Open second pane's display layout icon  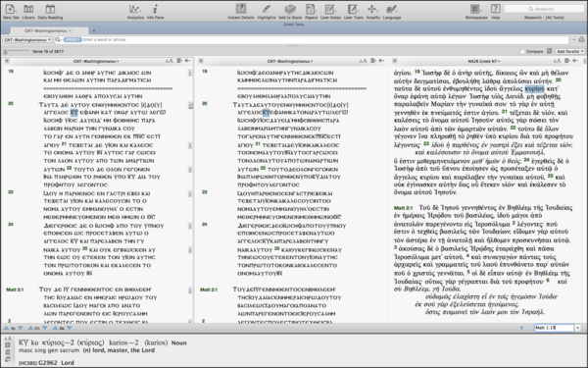click(373, 61)
